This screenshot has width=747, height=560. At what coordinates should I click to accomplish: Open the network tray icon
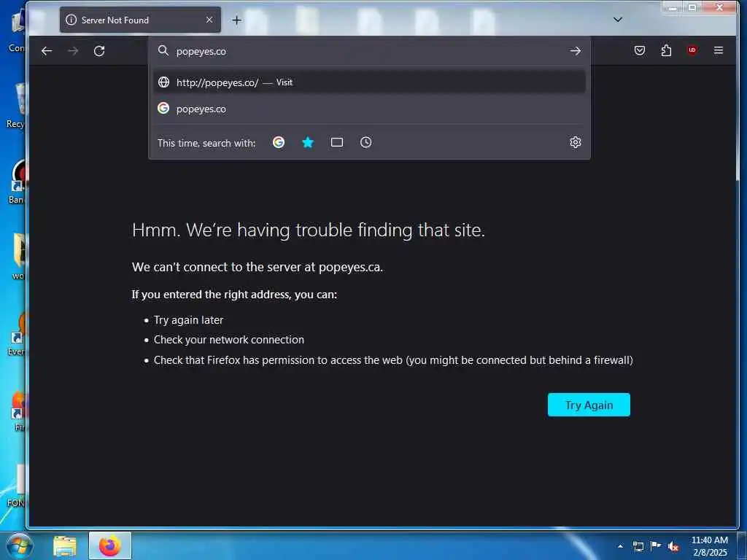point(638,546)
